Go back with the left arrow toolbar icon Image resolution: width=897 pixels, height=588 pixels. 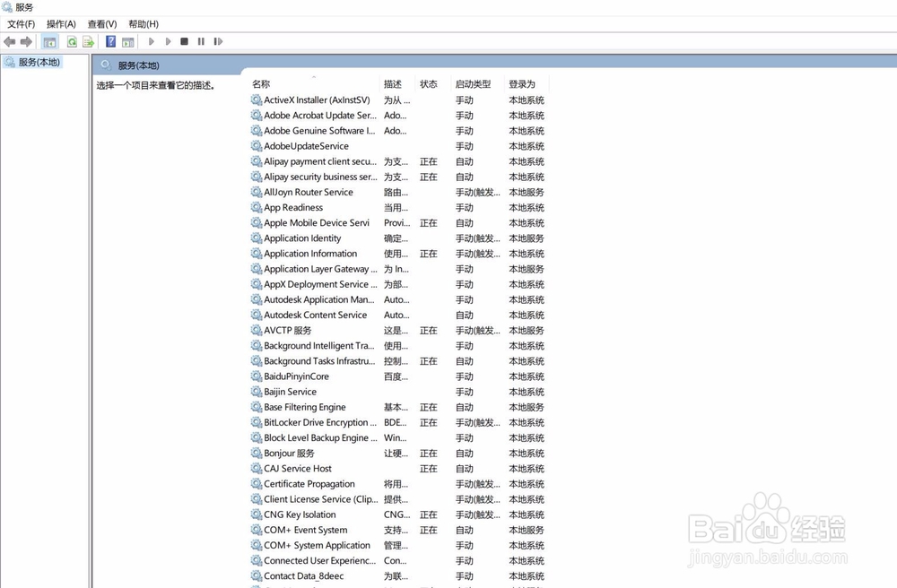click(x=10, y=42)
